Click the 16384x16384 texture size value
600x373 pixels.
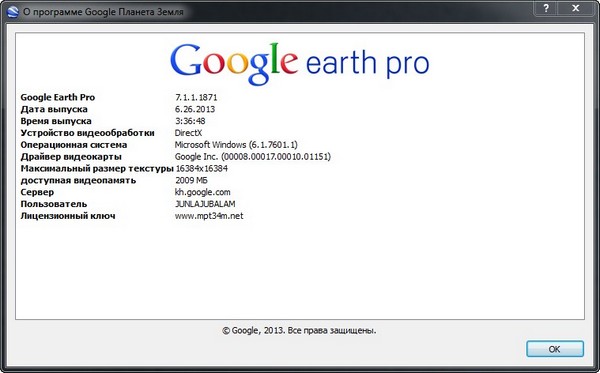(201, 168)
